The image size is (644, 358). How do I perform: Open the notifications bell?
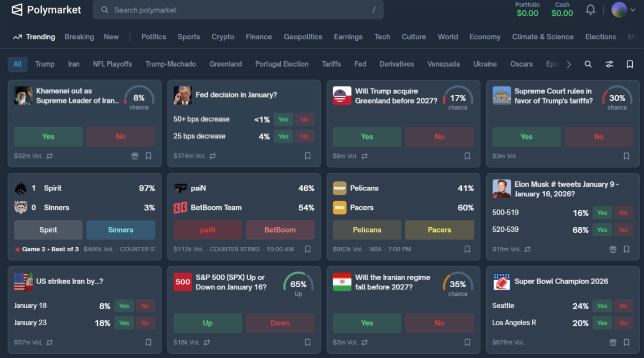click(x=590, y=10)
